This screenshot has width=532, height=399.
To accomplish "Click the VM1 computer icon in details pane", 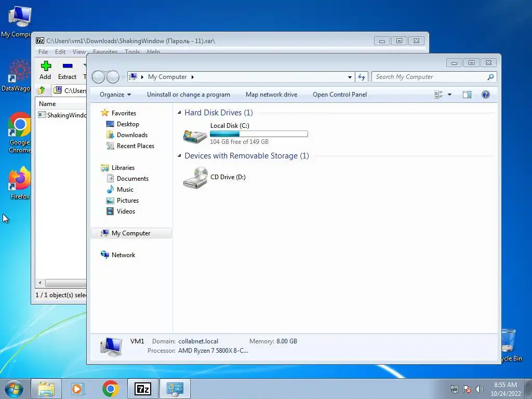I will [x=111, y=347].
